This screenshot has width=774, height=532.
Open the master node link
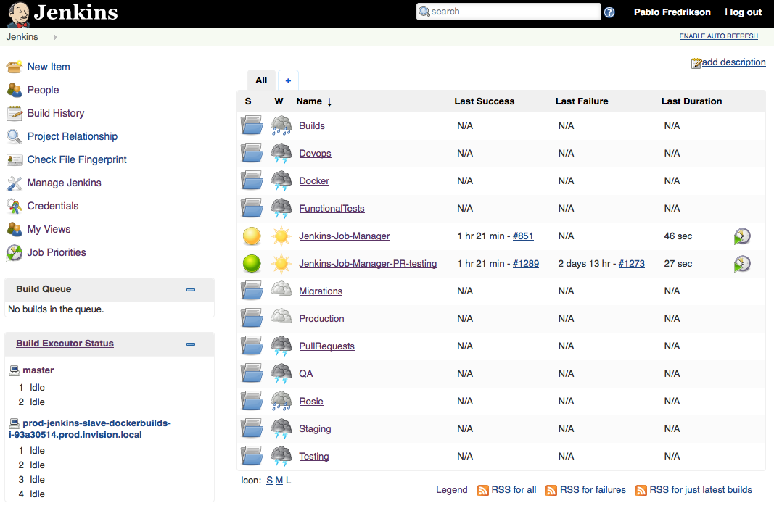[x=38, y=370]
